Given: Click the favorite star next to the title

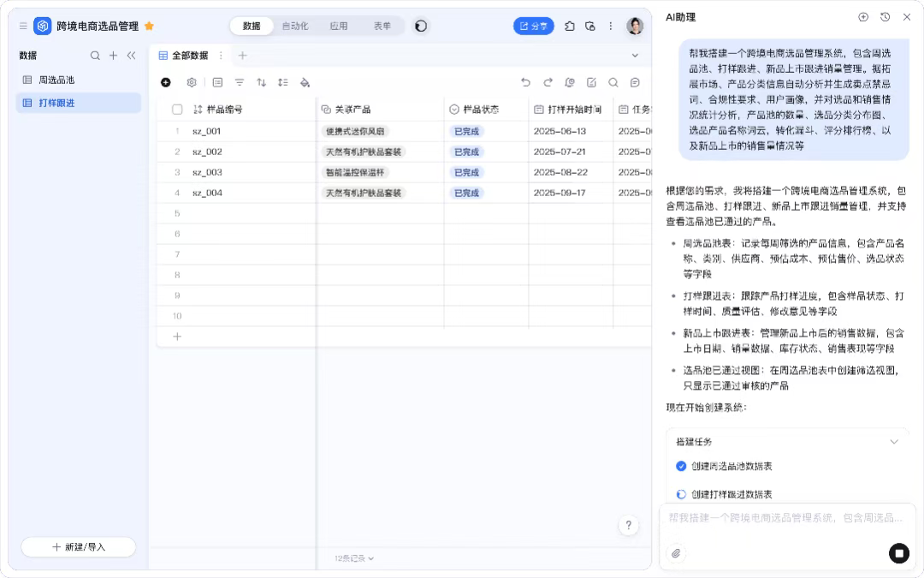Looking at the screenshot, I should pos(148,26).
